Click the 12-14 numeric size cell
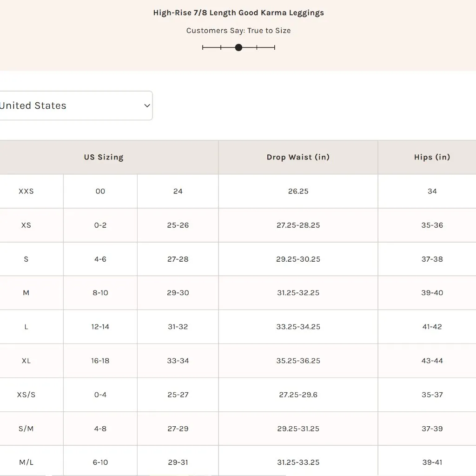476x476 pixels. tap(100, 327)
